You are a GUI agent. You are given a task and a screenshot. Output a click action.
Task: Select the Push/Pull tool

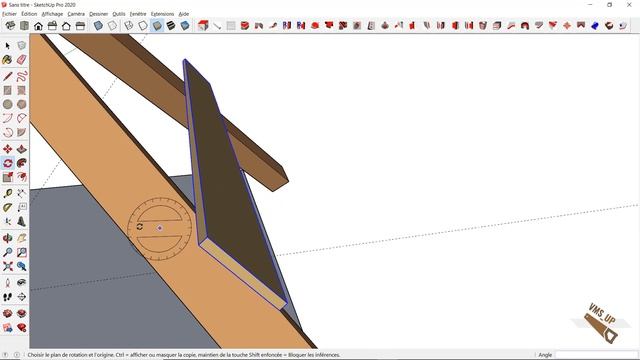(x=22, y=149)
